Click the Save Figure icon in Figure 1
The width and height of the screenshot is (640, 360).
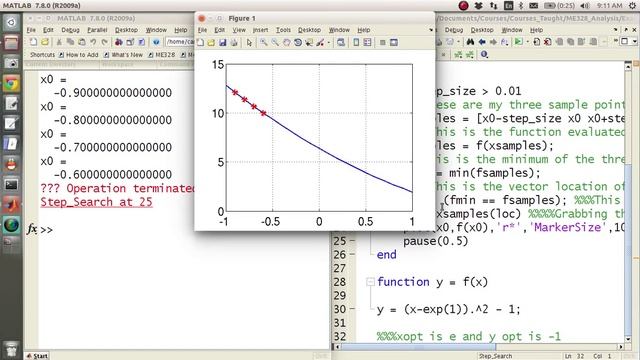[x=223, y=42]
